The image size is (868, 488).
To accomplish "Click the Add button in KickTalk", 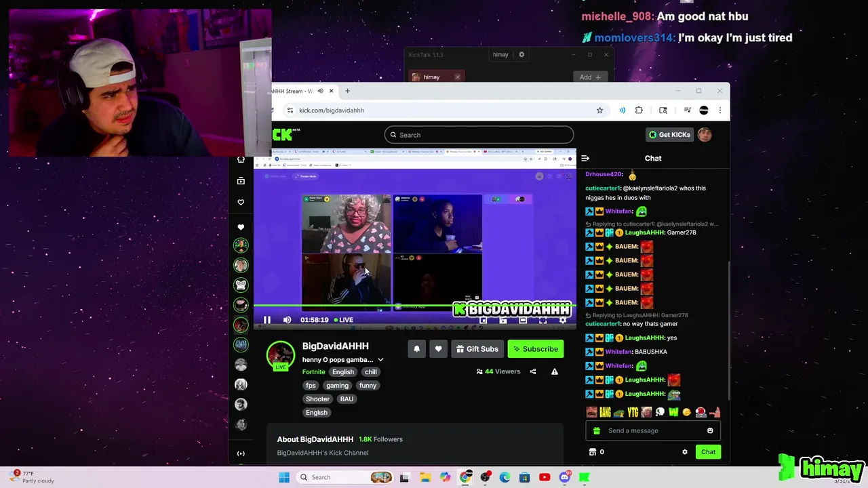I will 590,77.
